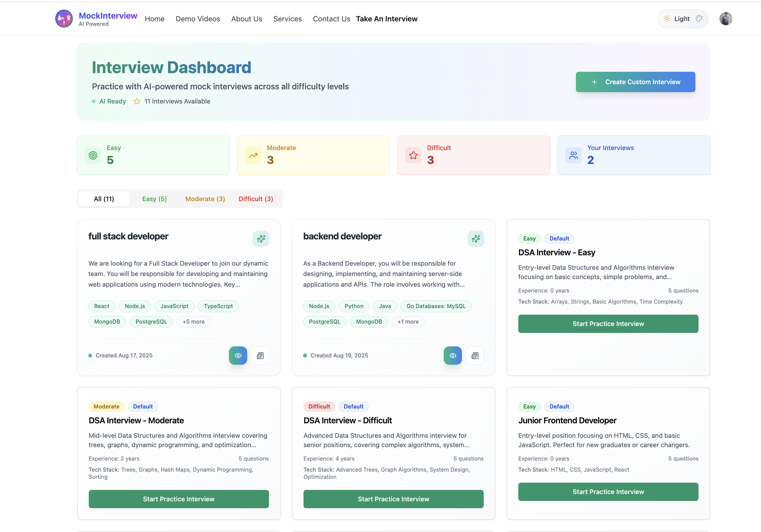Click star icon beside 11 Interviews Available

tap(137, 101)
